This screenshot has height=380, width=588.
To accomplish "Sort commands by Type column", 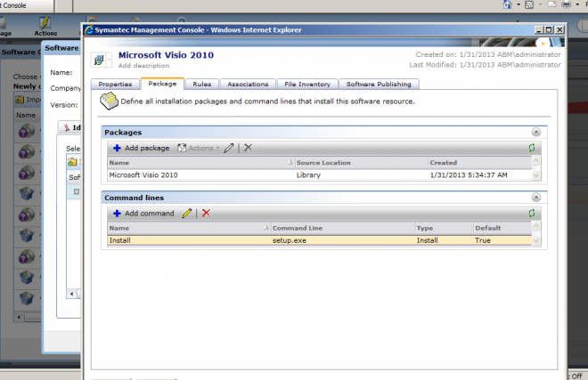I will pos(445,228).
